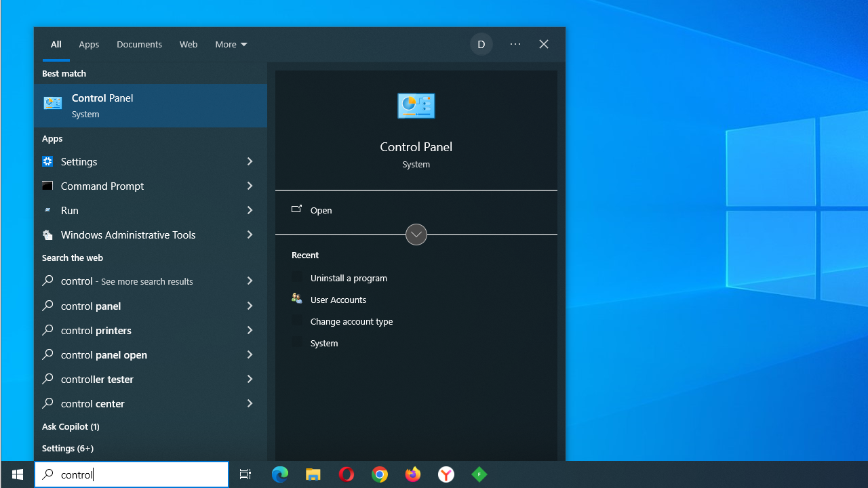Expand the Settings app result arrow
This screenshot has width=868, height=488.
click(x=250, y=161)
